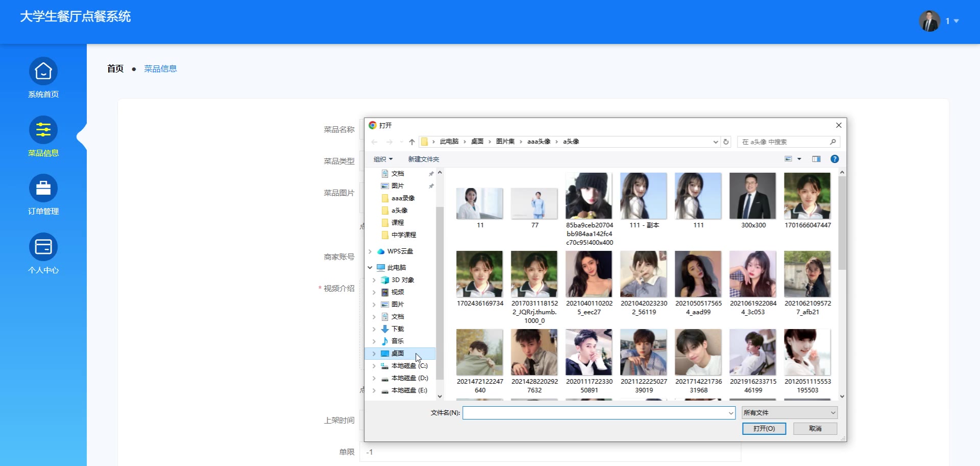Click the 打开(O) button
Image resolution: width=980 pixels, height=466 pixels.
tap(764, 429)
